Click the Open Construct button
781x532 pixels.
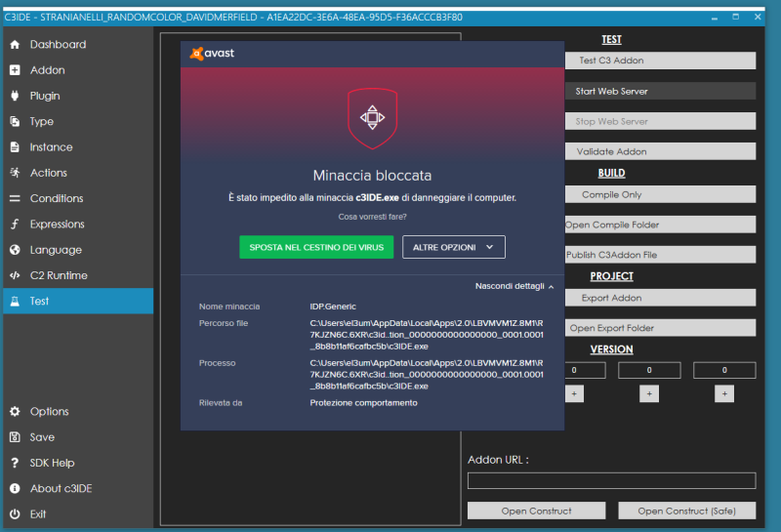click(x=536, y=511)
